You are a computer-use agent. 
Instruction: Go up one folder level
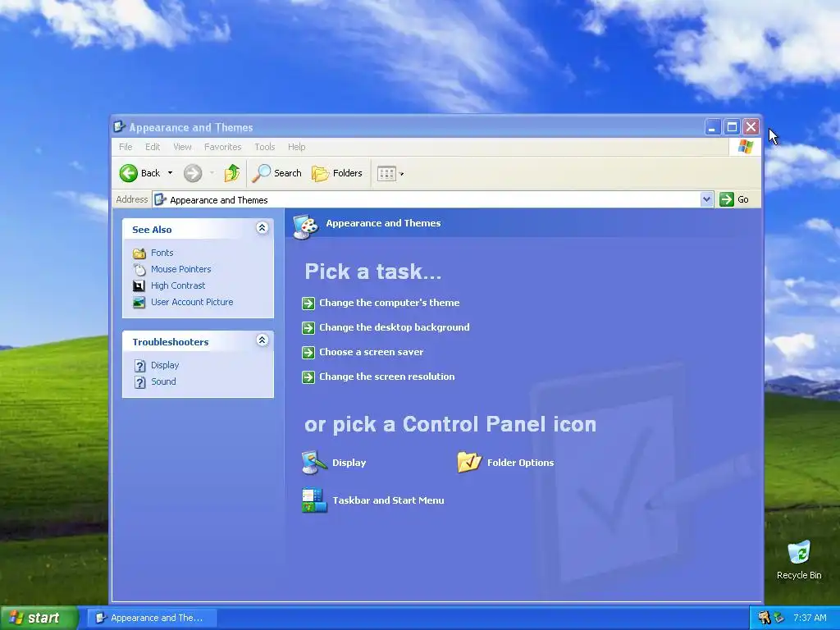click(x=232, y=173)
